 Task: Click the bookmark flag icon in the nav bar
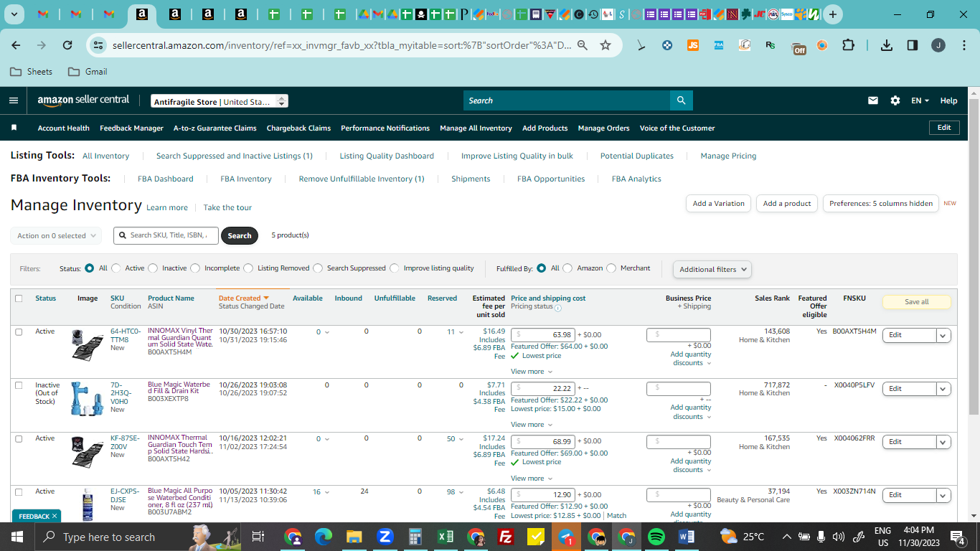click(14, 128)
